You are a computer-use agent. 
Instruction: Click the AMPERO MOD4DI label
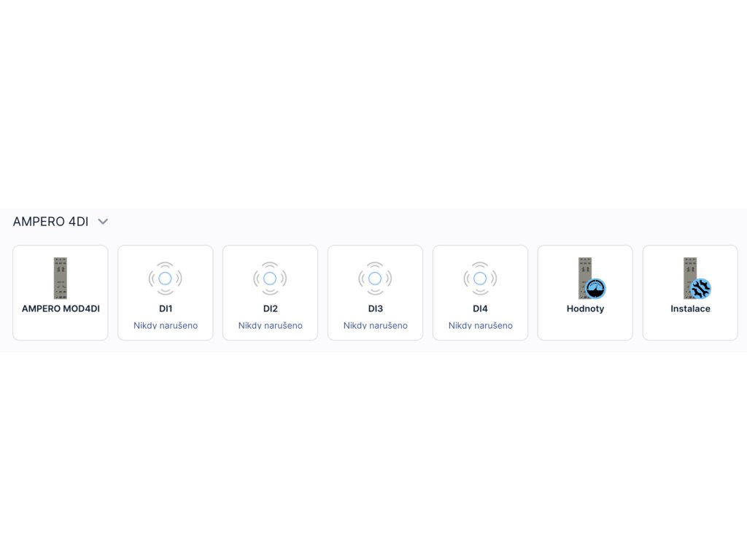(61, 308)
